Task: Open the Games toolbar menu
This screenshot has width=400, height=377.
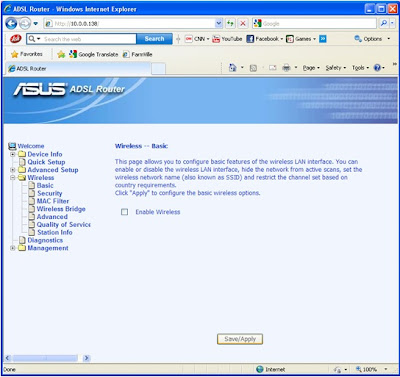Action: pyautogui.click(x=301, y=39)
